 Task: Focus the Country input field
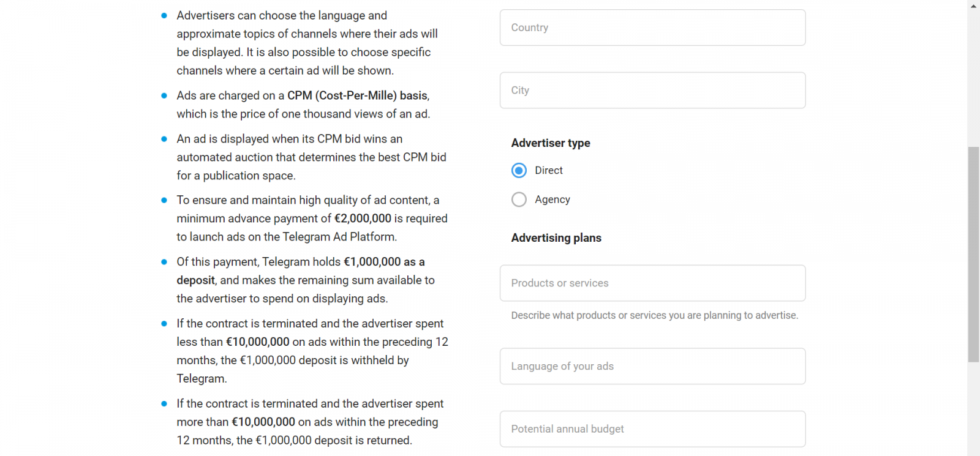tap(652, 28)
